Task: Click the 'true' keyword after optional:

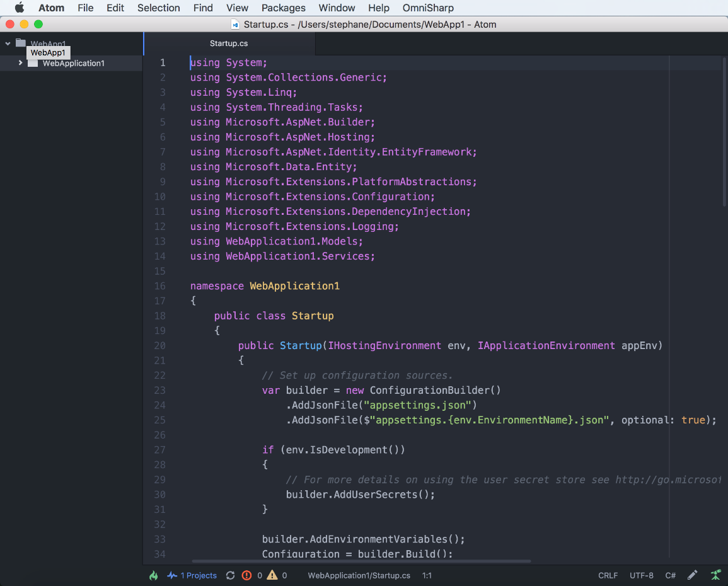Action: [693, 420]
